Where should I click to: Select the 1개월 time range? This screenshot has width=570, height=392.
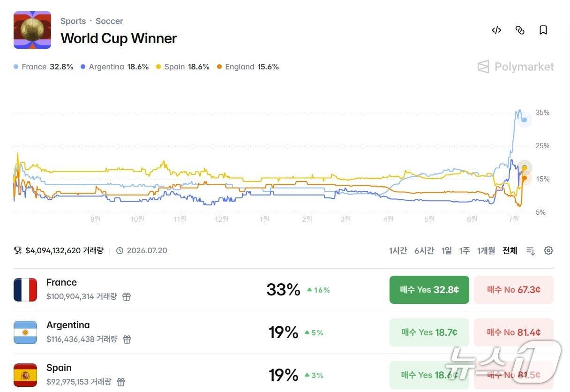coord(486,251)
